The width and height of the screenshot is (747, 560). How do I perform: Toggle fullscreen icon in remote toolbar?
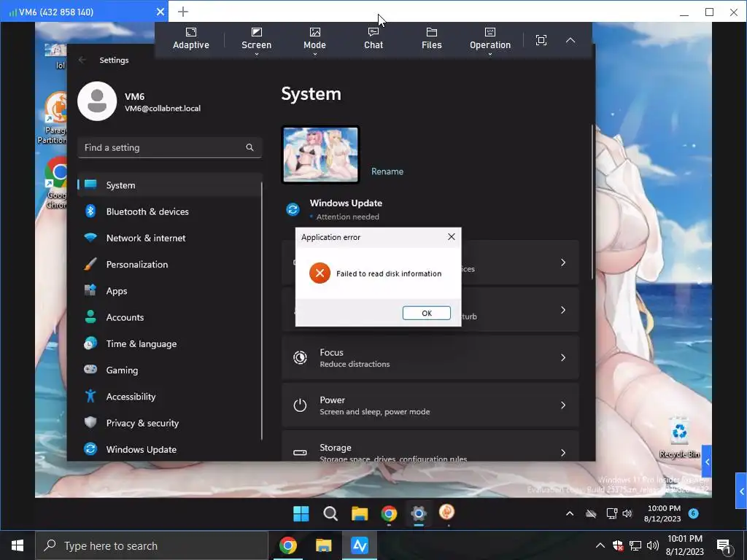point(541,40)
